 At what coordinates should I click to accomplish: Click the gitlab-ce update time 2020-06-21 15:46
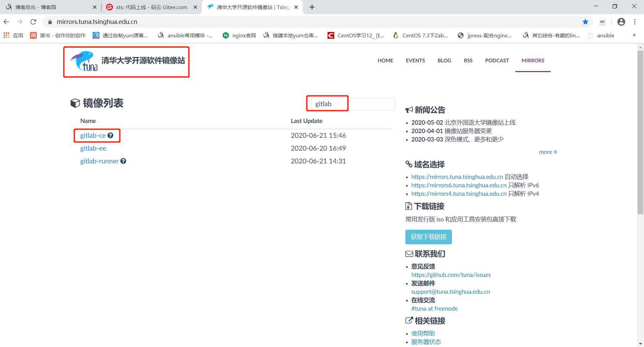point(318,135)
